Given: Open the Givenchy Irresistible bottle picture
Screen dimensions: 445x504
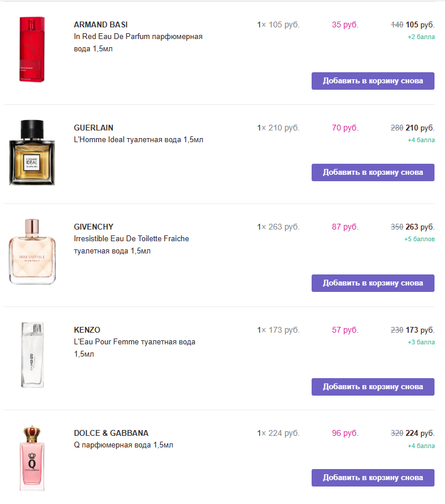Looking at the screenshot, I should 32,252.
